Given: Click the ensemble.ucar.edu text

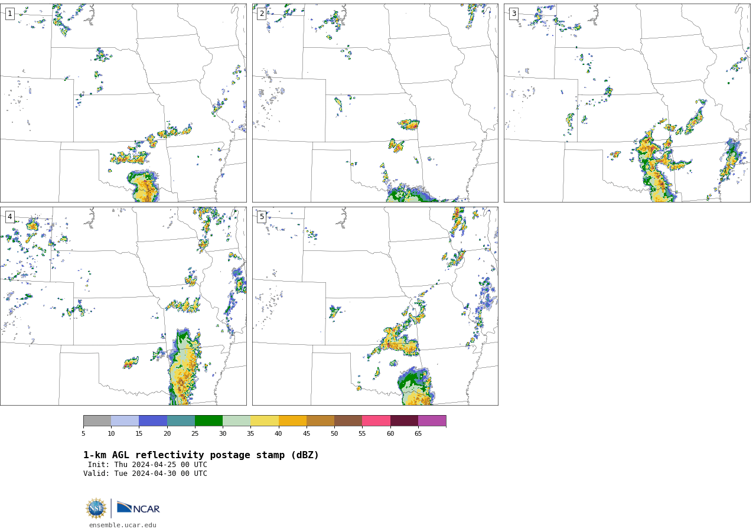Looking at the screenshot, I should (x=123, y=525).
